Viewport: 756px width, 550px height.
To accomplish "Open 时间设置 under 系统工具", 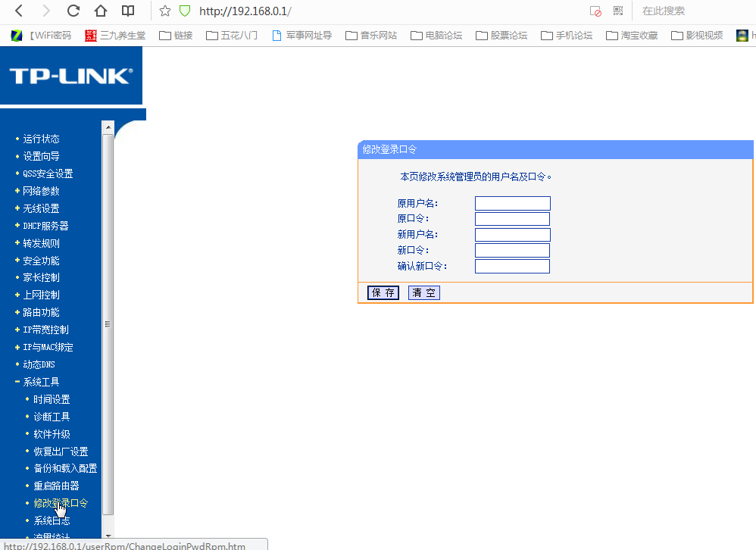I will point(52,399).
